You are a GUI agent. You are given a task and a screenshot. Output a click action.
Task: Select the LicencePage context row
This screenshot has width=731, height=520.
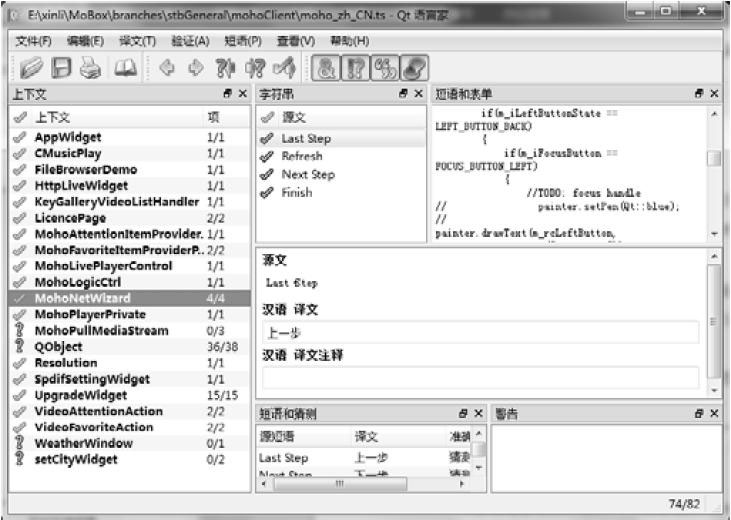[x=129, y=218]
